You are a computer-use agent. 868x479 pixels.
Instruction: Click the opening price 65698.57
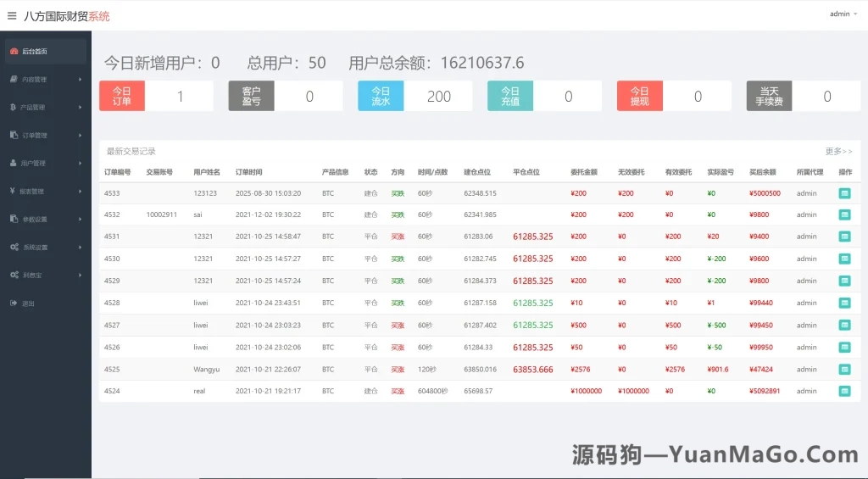click(478, 391)
